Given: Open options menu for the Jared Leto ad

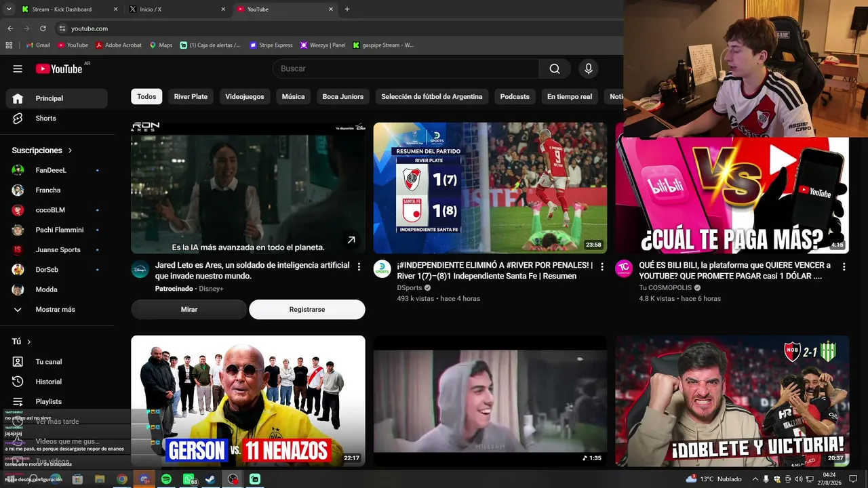Looking at the screenshot, I should tap(359, 267).
